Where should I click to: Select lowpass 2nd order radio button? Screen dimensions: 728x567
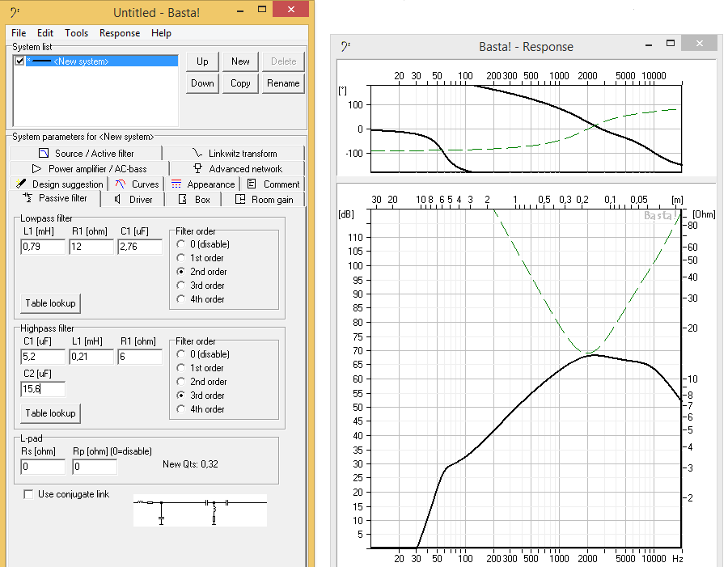[181, 272]
